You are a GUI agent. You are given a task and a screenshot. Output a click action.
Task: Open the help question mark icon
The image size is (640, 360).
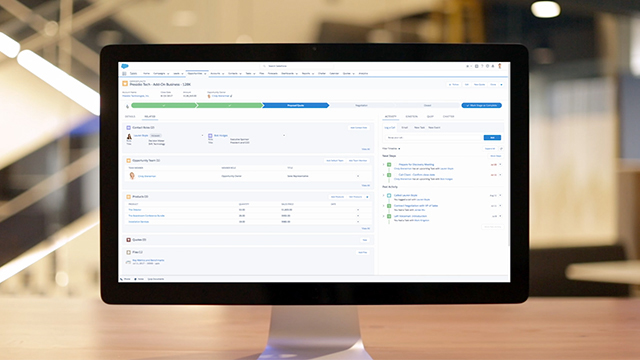tap(482, 66)
